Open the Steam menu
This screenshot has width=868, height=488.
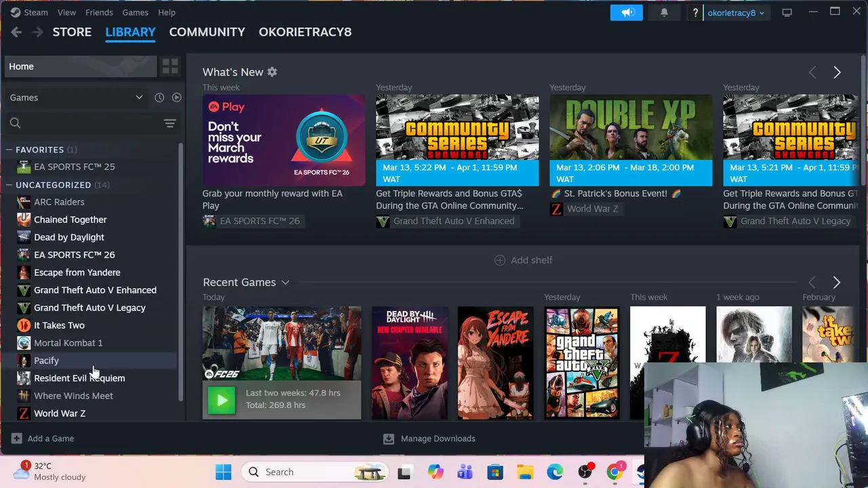(x=36, y=12)
